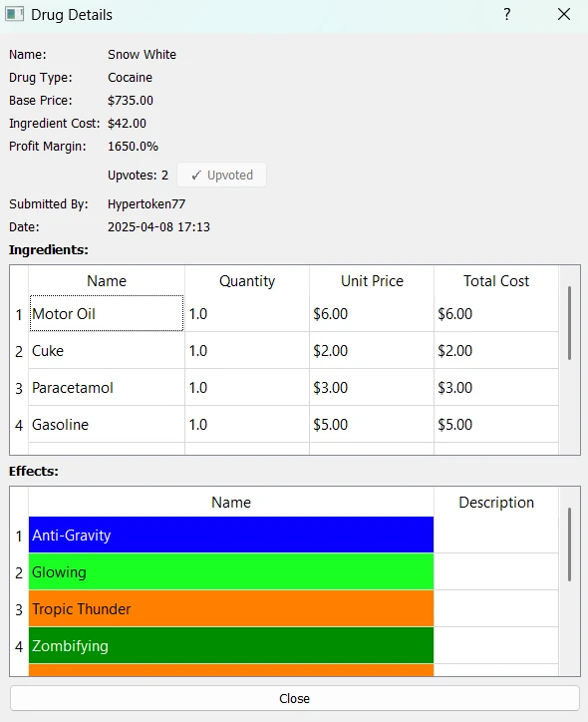Click the effects table vertical scrollbar
The image size is (588, 722).
pyautogui.click(x=569, y=544)
